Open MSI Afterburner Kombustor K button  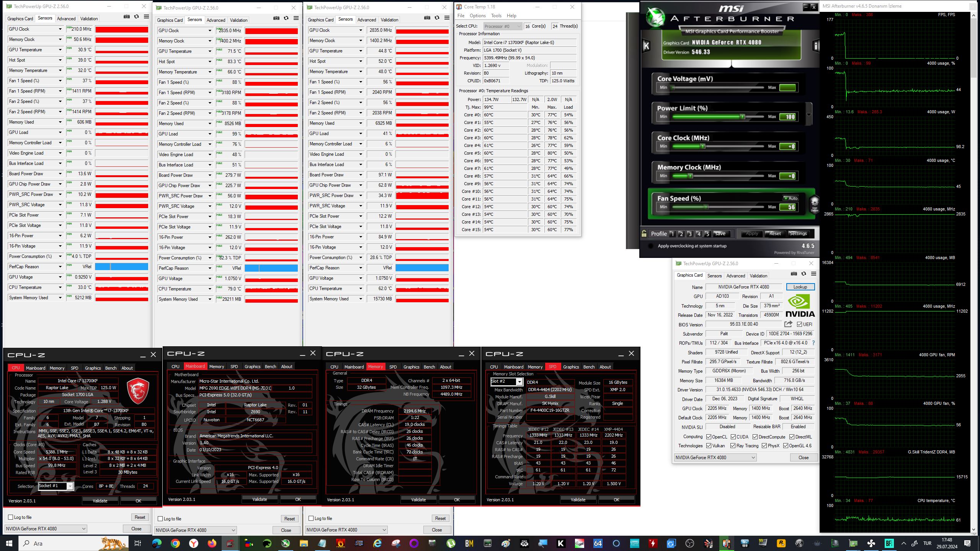pos(646,46)
